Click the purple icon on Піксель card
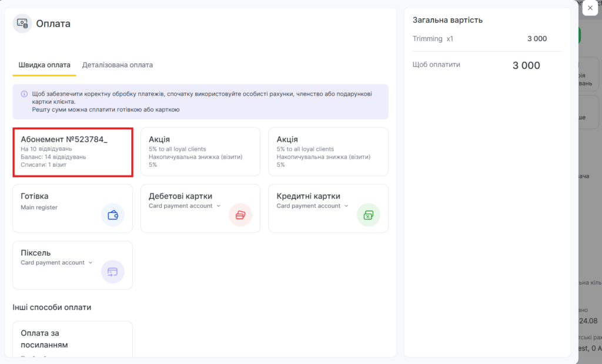602x364 pixels. pyautogui.click(x=112, y=271)
